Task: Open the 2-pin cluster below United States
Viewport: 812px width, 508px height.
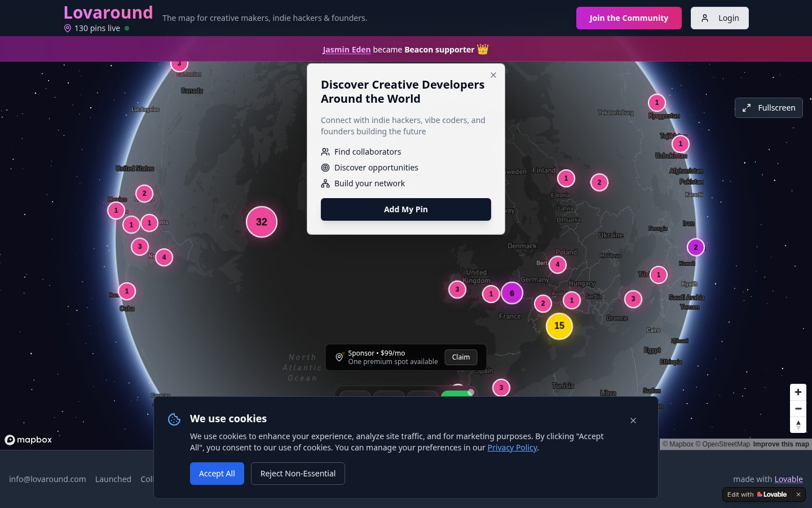Action: [144, 194]
